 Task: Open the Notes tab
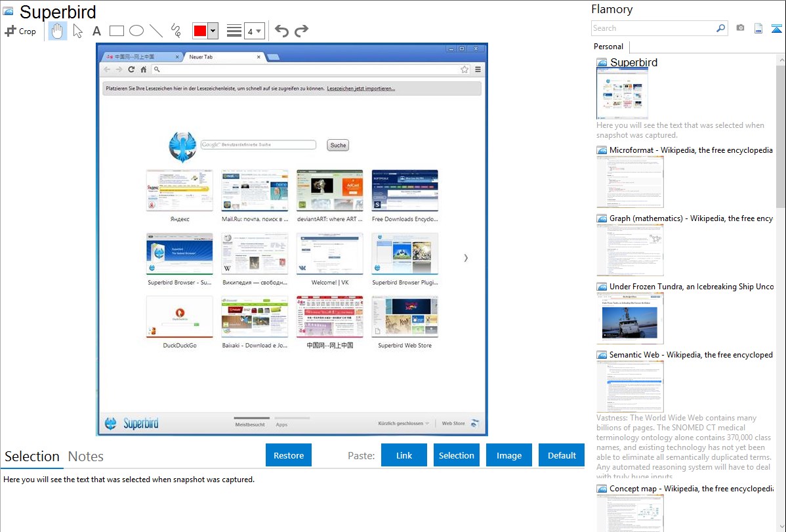(x=85, y=457)
